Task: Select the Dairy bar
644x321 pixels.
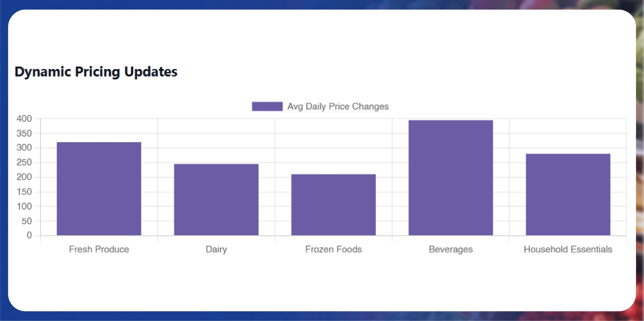Action: coord(216,200)
